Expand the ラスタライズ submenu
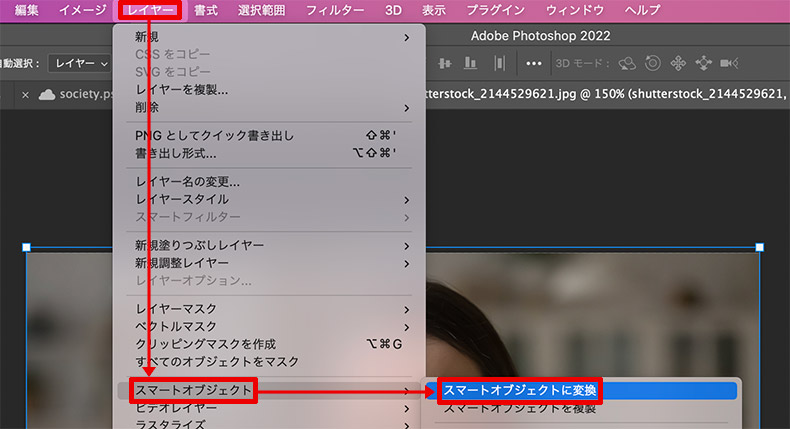 click(271, 424)
